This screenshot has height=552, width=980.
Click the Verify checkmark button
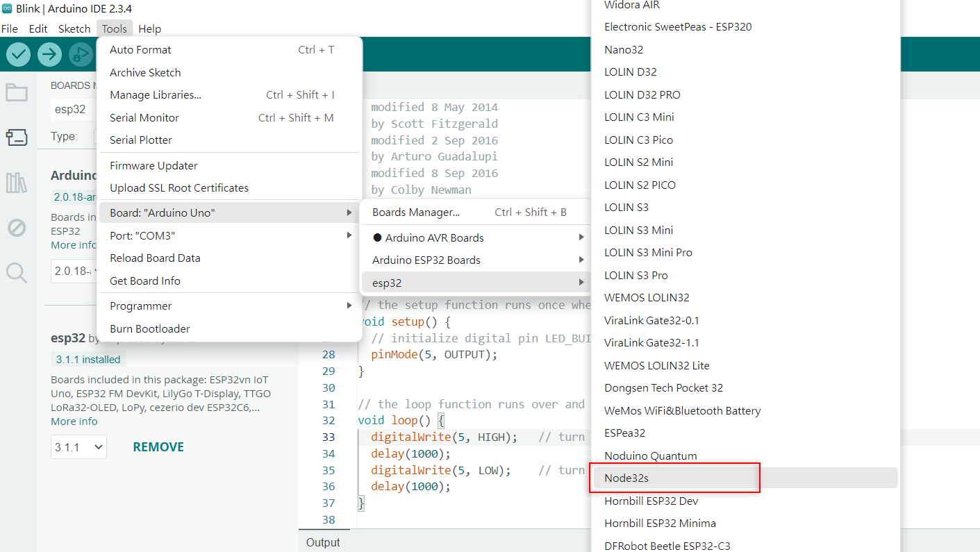point(19,54)
